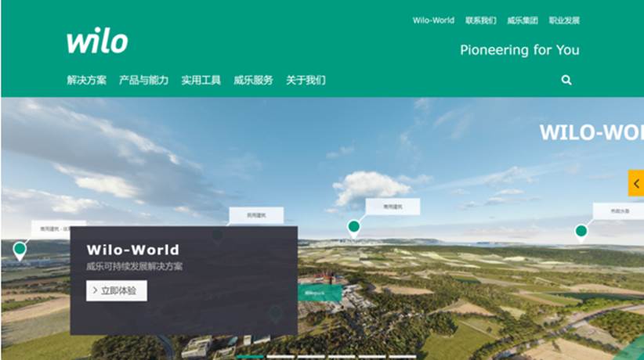Open the 威乐服务 menu
Screen dimensions: 644x360
coord(253,80)
